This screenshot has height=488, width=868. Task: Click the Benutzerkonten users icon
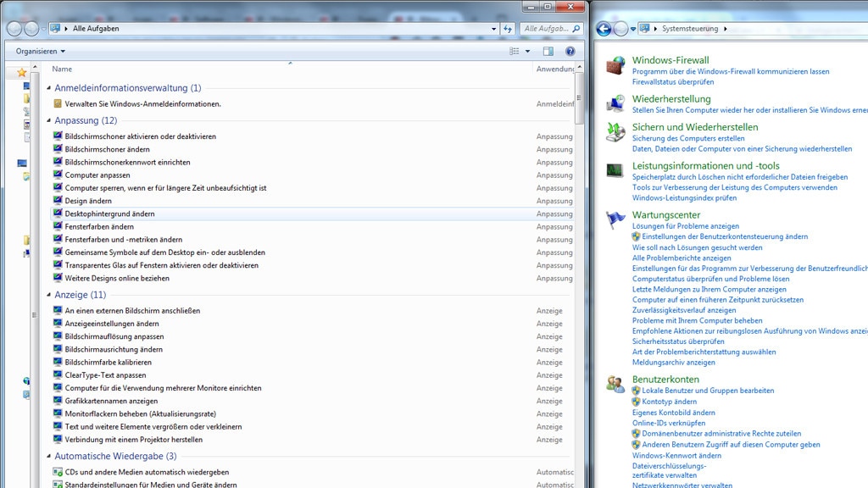tap(615, 384)
